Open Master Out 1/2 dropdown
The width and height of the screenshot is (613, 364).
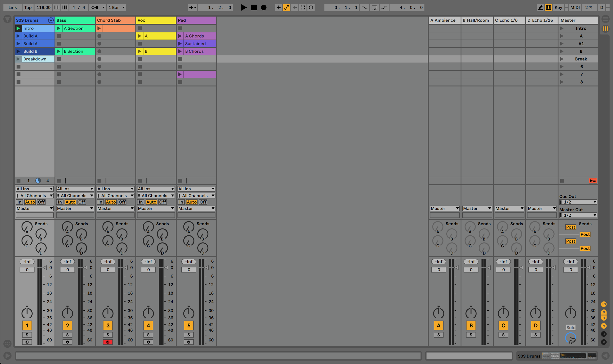click(x=578, y=215)
